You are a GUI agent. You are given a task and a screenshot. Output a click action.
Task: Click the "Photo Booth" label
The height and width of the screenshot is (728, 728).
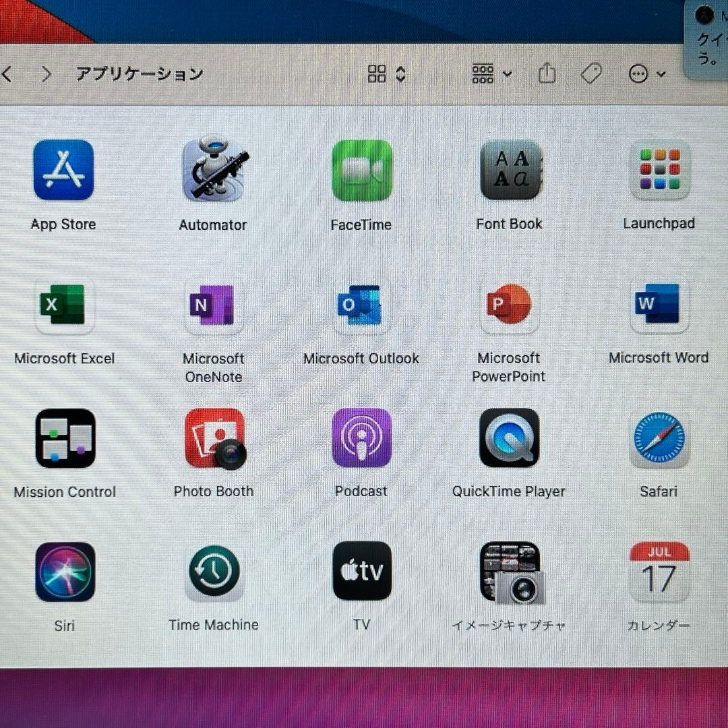click(x=214, y=491)
